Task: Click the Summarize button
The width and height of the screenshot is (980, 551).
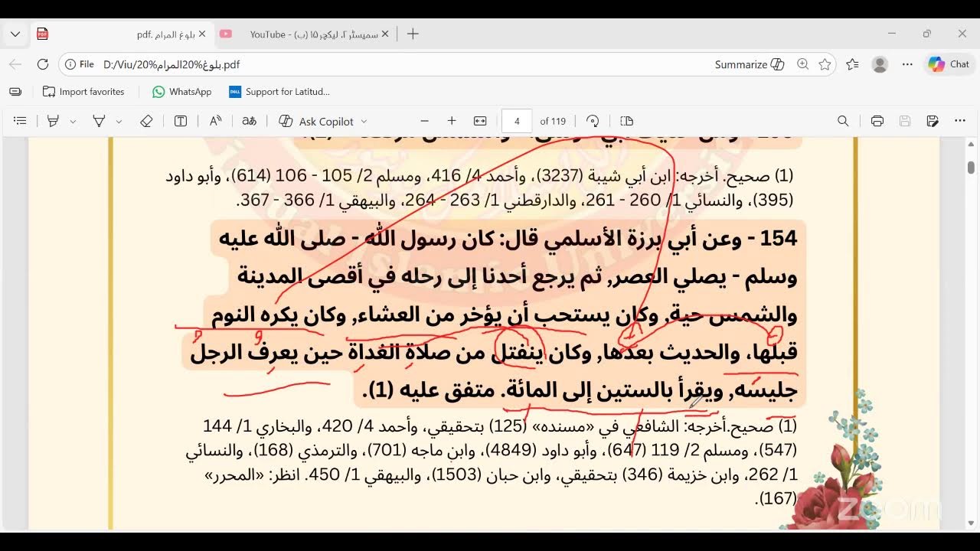Action: (x=749, y=64)
